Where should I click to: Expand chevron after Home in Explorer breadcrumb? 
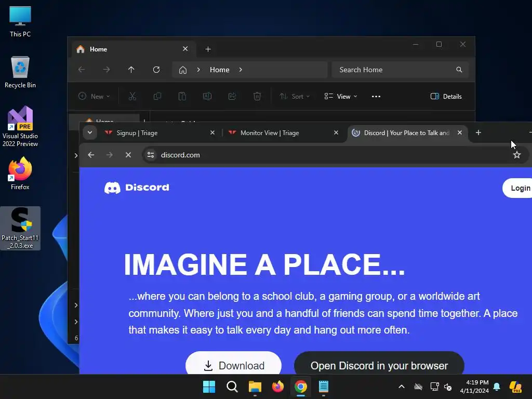[241, 70]
